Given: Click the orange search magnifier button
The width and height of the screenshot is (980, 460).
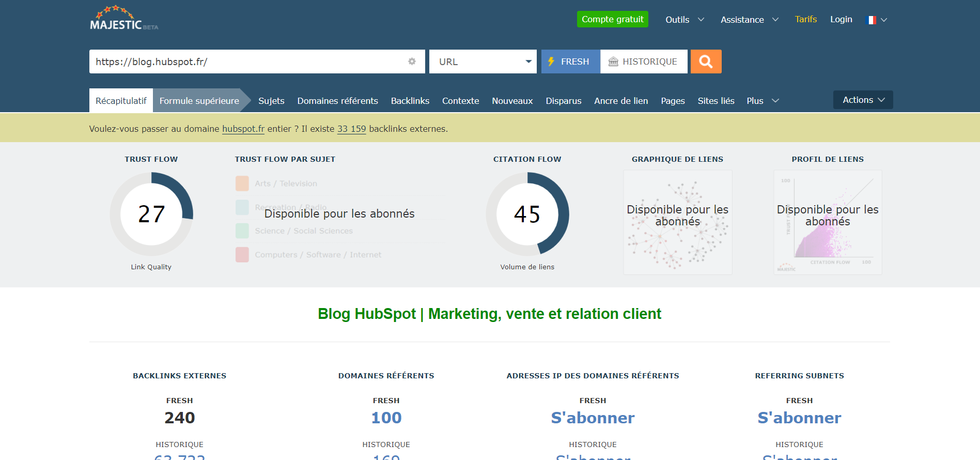Looking at the screenshot, I should click(x=706, y=62).
